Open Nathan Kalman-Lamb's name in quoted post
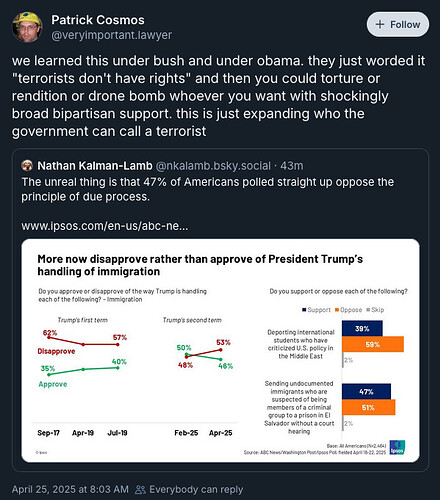This screenshot has height=500, width=440. (95, 166)
